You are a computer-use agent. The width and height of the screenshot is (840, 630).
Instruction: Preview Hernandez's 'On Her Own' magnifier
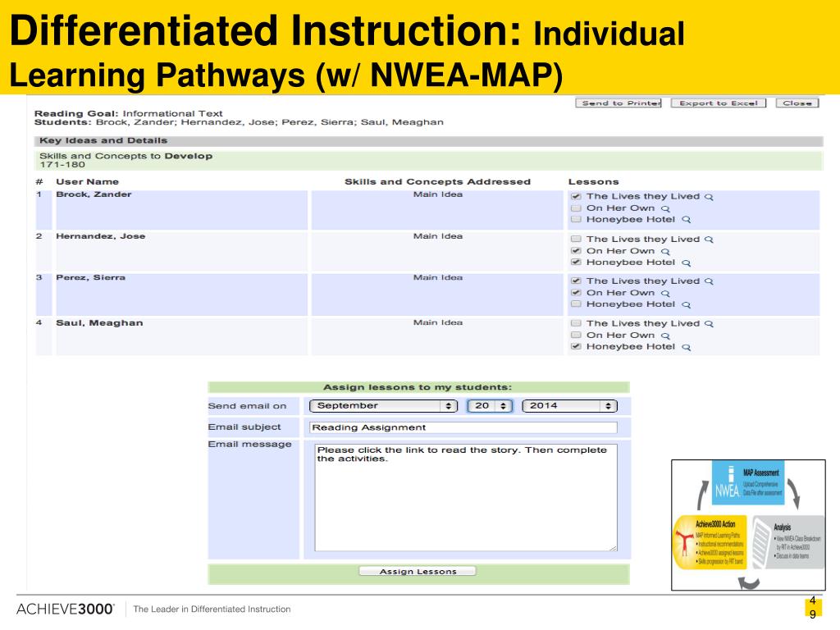(665, 251)
